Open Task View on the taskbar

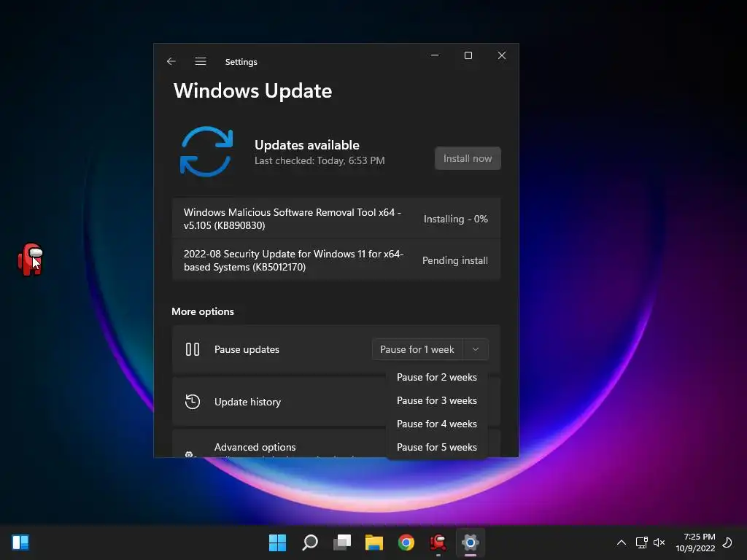342,542
